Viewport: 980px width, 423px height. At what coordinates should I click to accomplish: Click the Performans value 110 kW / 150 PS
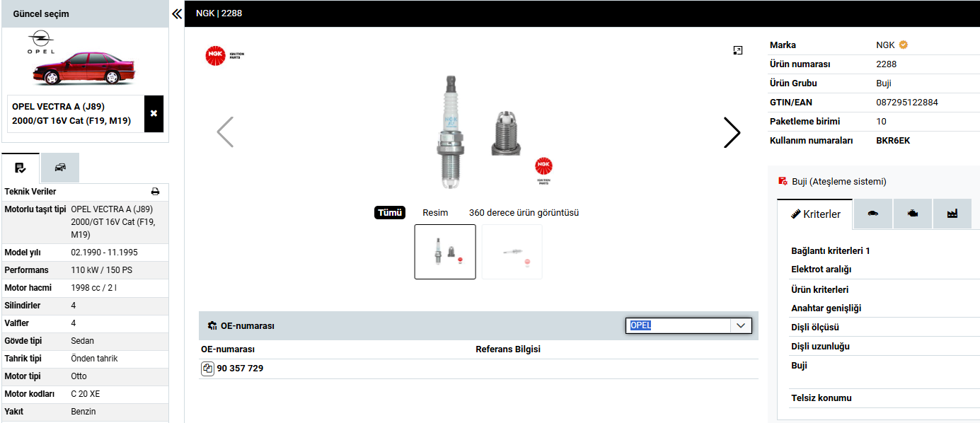[x=102, y=270]
